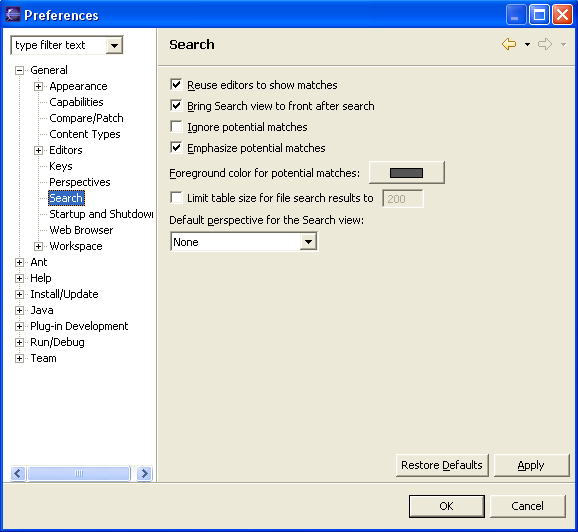Select Keys in the tree

61,166
